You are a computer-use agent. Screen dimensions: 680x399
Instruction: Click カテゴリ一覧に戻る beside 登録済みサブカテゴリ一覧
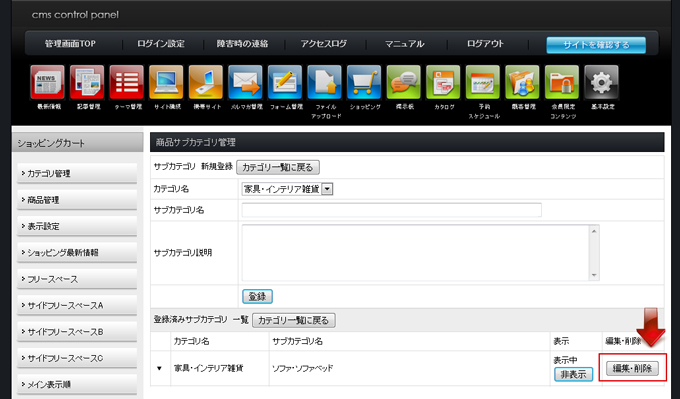click(294, 321)
